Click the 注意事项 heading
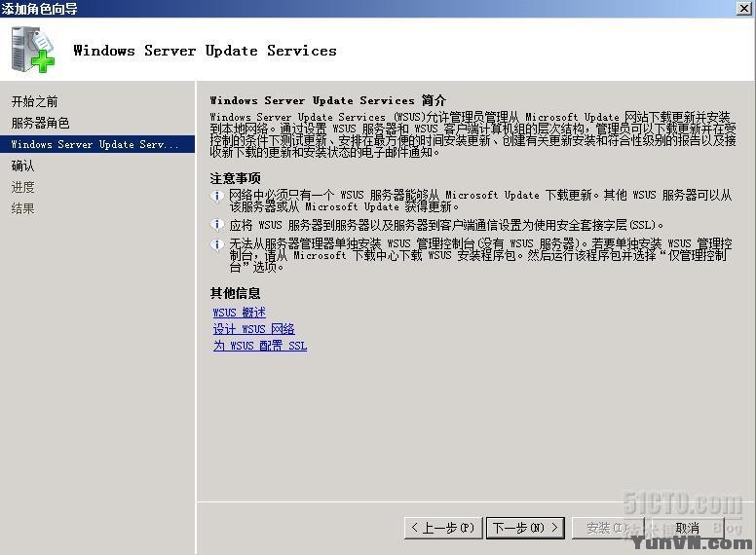 [236, 179]
